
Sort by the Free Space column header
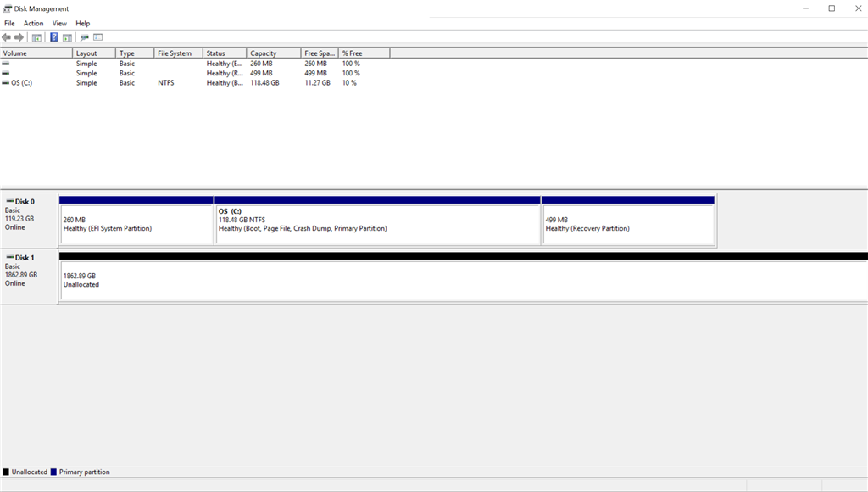point(320,53)
